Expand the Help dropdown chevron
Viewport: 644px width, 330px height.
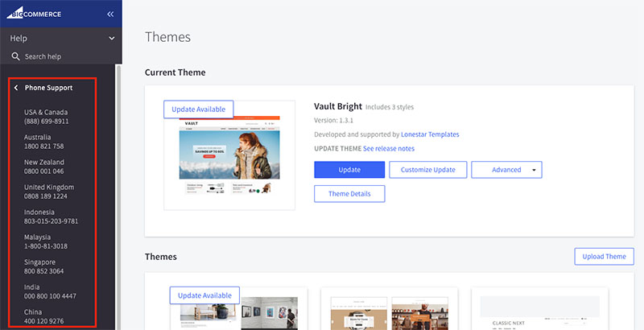(x=112, y=38)
